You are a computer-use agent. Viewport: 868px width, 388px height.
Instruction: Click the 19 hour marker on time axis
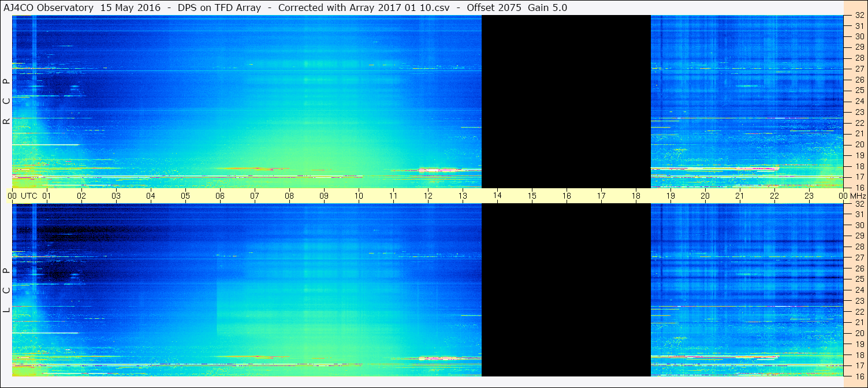[670, 196]
